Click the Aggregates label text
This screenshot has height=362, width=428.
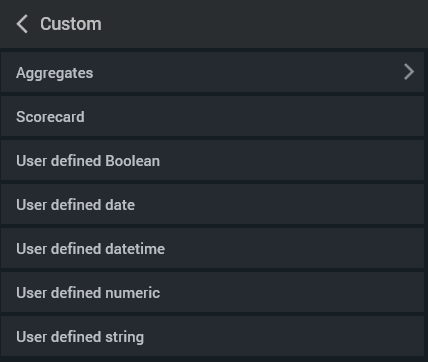(55, 73)
